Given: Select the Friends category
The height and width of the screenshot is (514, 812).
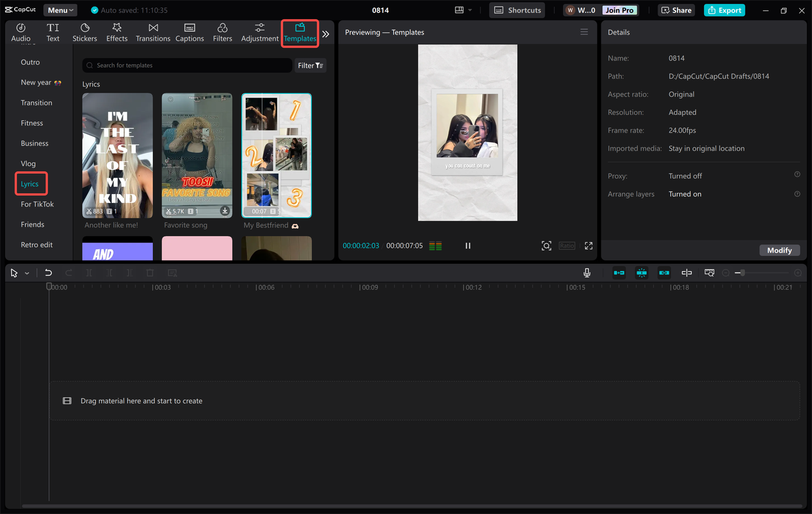Looking at the screenshot, I should click(x=32, y=225).
